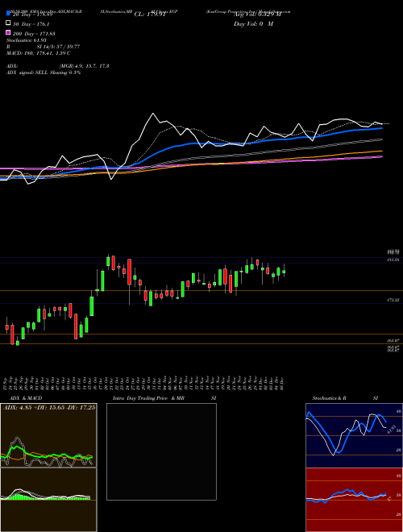Click the white 50 Day legend swatch
This screenshot has width=403, height=532.
click(x=9, y=23)
